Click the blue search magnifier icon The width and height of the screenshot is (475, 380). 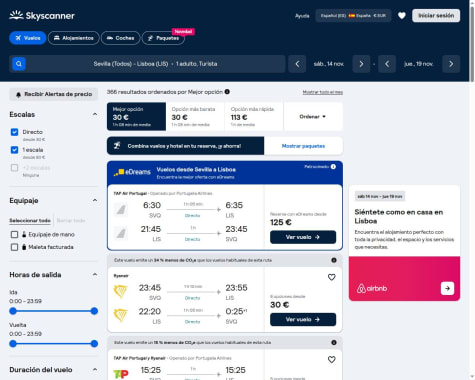pos(19,64)
